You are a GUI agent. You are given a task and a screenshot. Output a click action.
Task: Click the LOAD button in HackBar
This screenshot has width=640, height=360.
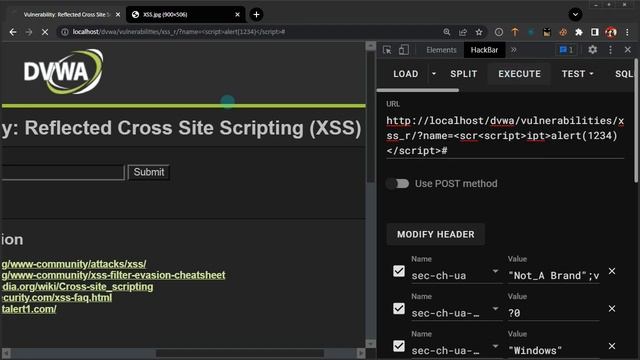406,74
